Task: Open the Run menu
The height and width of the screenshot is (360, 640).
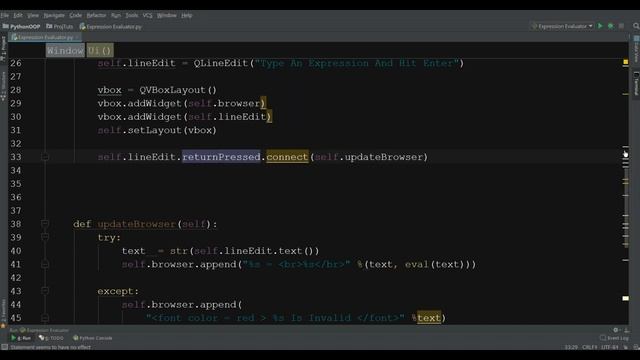Action: pyautogui.click(x=116, y=15)
